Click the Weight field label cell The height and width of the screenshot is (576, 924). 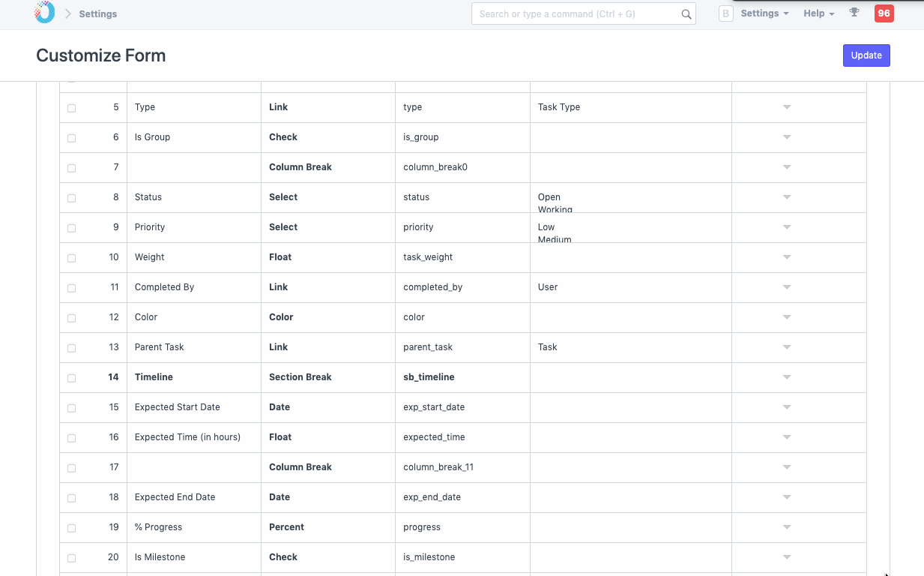click(x=193, y=257)
